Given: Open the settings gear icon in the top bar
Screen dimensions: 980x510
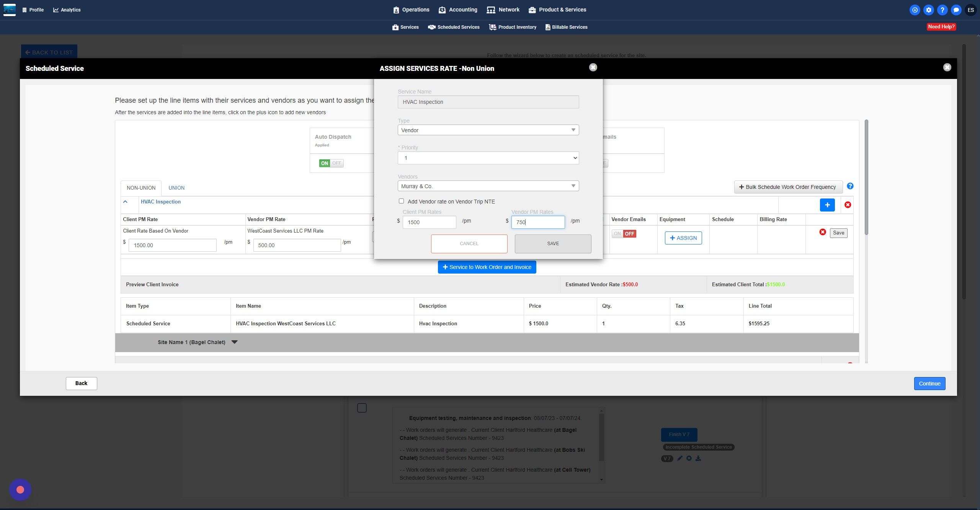Looking at the screenshot, I should pyautogui.click(x=928, y=10).
